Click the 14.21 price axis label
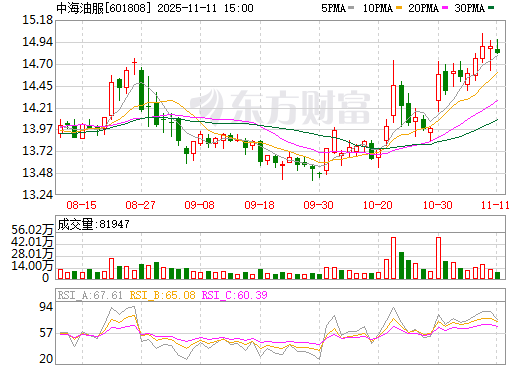Screen dimensions: 520x365 37,108
